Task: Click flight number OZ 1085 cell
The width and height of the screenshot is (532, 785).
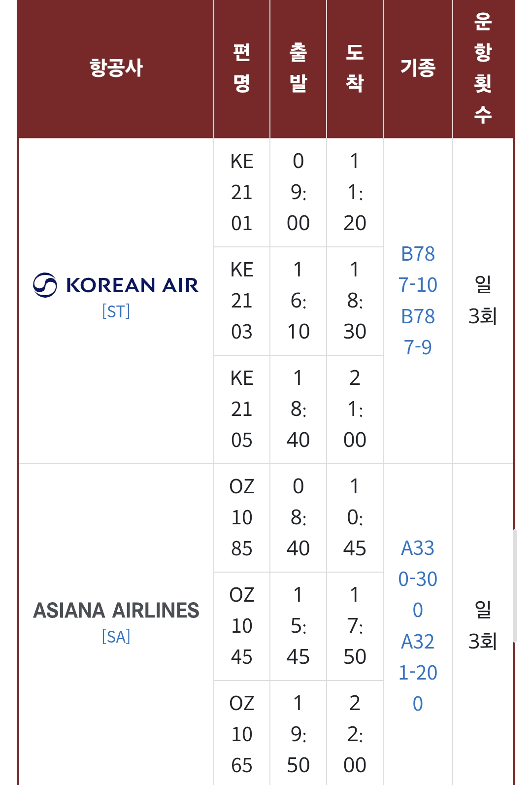Action: pyautogui.click(x=241, y=518)
